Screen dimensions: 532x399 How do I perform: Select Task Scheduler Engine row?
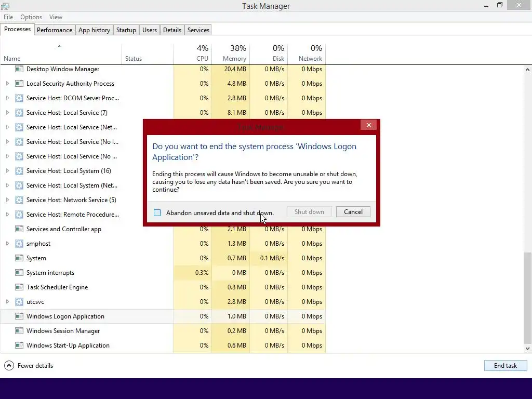(x=163, y=287)
